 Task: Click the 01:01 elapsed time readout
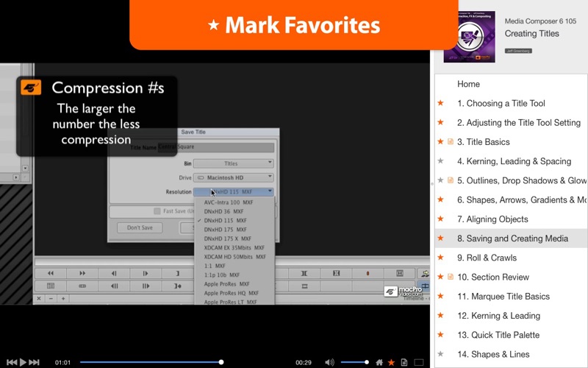pyautogui.click(x=62, y=362)
